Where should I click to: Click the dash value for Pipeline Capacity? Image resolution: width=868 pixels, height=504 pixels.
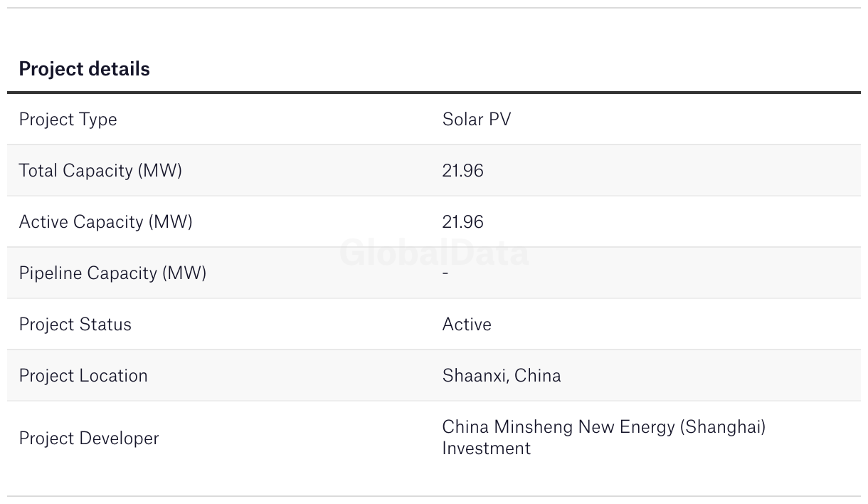pos(445,273)
